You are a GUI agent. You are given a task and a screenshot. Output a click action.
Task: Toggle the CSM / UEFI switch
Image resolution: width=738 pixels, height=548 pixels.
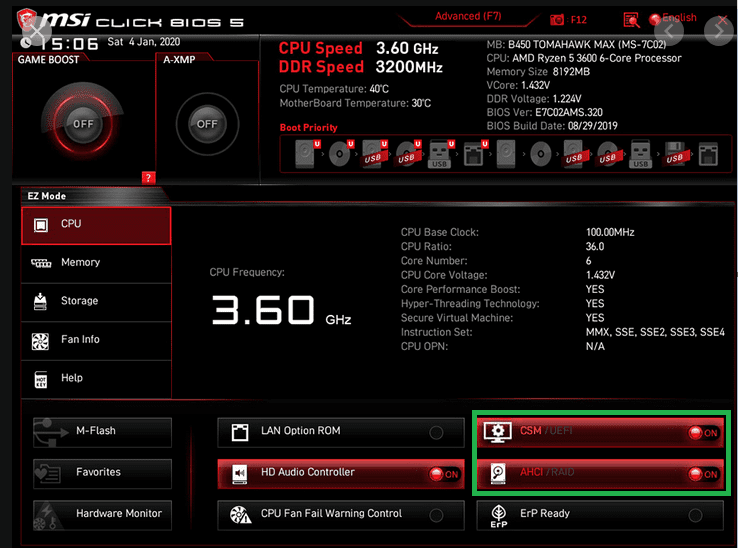[x=601, y=432]
